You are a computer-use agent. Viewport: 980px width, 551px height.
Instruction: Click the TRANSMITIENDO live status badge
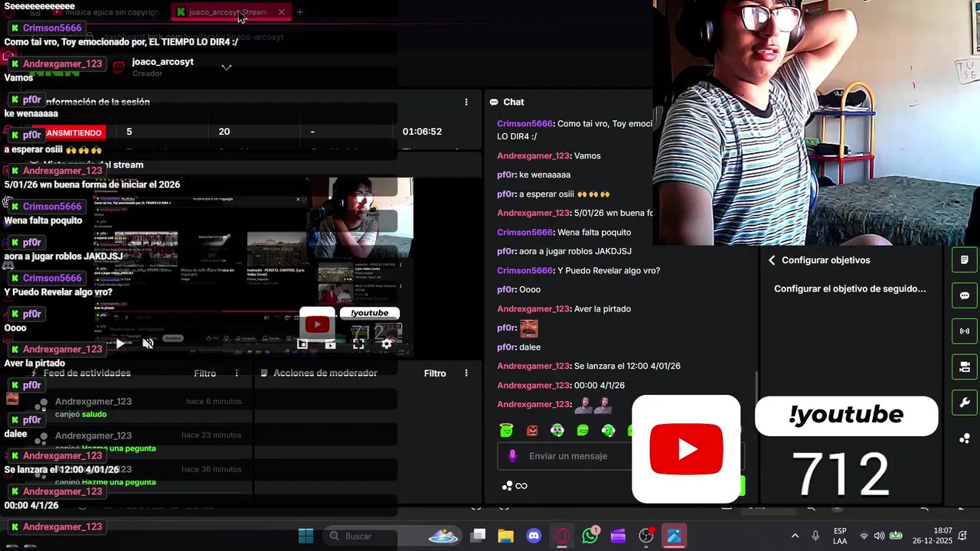(x=69, y=133)
